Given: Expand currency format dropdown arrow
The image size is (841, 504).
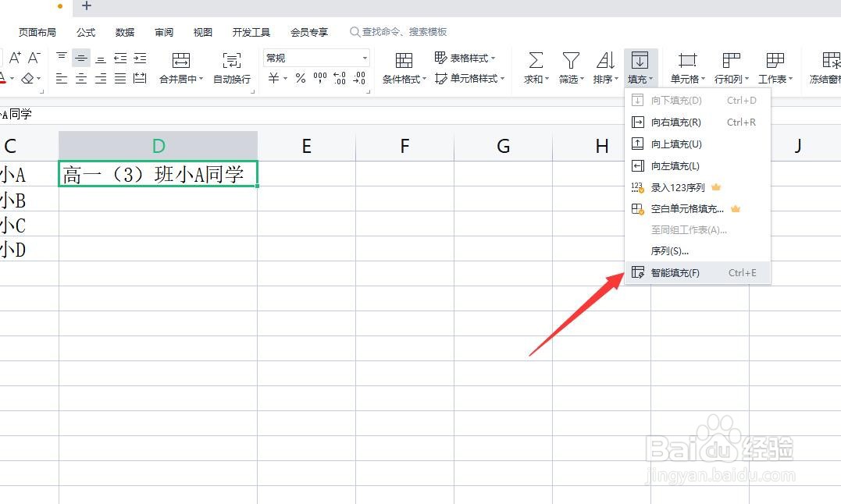Looking at the screenshot, I should (x=285, y=78).
